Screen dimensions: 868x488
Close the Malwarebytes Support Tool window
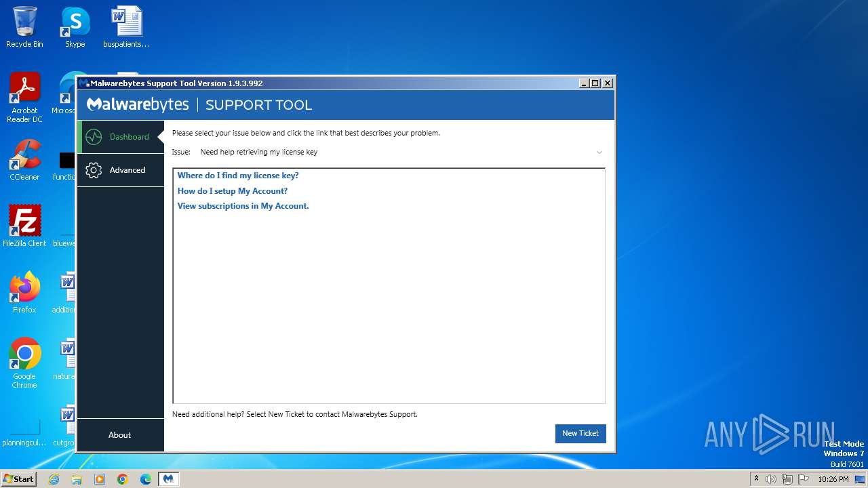608,83
